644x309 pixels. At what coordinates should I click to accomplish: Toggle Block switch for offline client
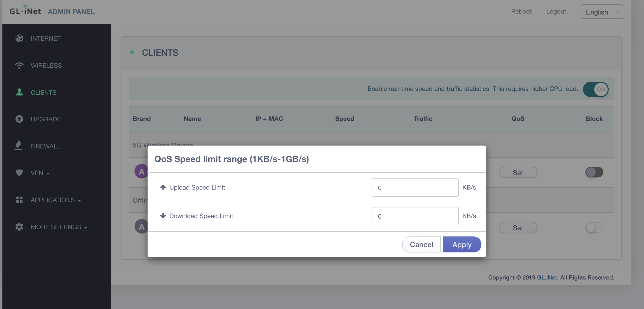coord(594,227)
